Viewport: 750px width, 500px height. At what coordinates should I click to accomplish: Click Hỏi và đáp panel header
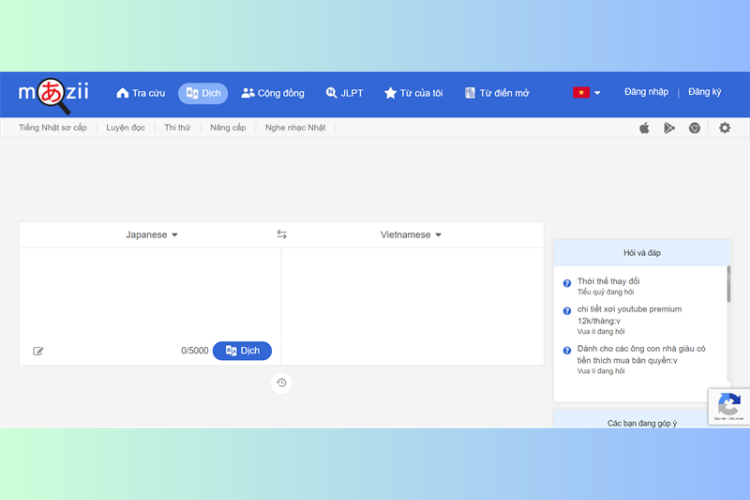642,253
